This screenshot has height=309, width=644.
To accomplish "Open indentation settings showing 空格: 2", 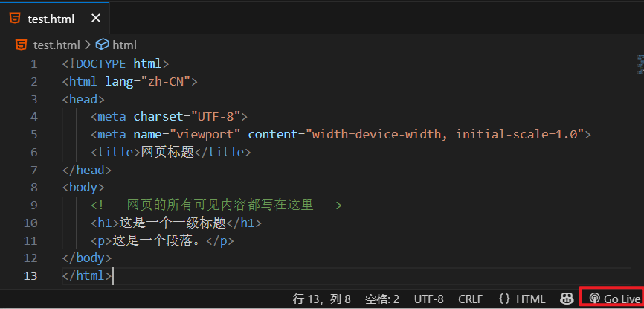I will point(382,299).
